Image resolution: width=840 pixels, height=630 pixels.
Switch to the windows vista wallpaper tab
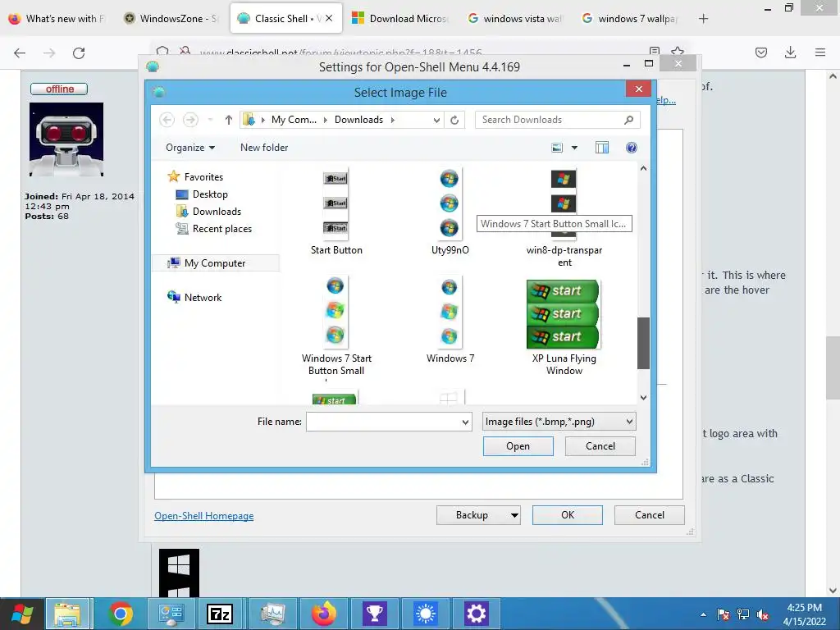tap(515, 19)
